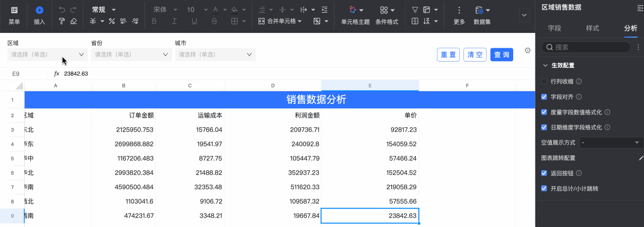Uncheck the 字段对齐 checkbox
The image size is (644, 227).
click(544, 97)
